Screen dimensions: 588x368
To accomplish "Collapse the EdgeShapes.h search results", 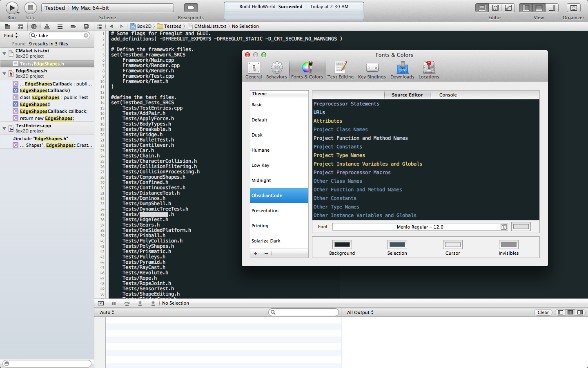I will coord(4,74).
